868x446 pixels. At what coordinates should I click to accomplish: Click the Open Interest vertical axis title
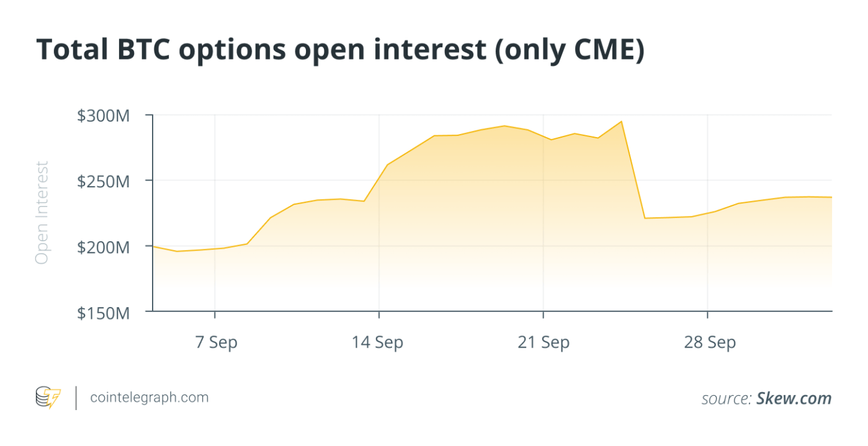pos(42,213)
